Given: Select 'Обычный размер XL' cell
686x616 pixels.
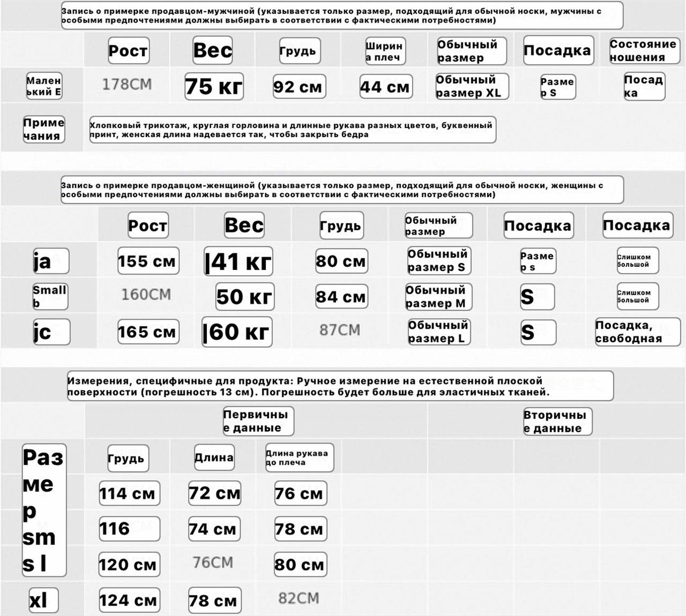Looking at the screenshot, I should 472,86.
